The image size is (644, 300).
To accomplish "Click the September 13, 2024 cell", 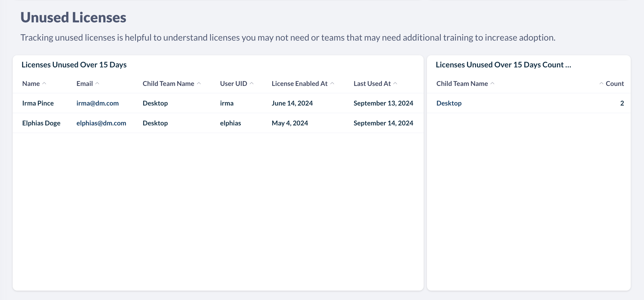I will pyautogui.click(x=383, y=103).
